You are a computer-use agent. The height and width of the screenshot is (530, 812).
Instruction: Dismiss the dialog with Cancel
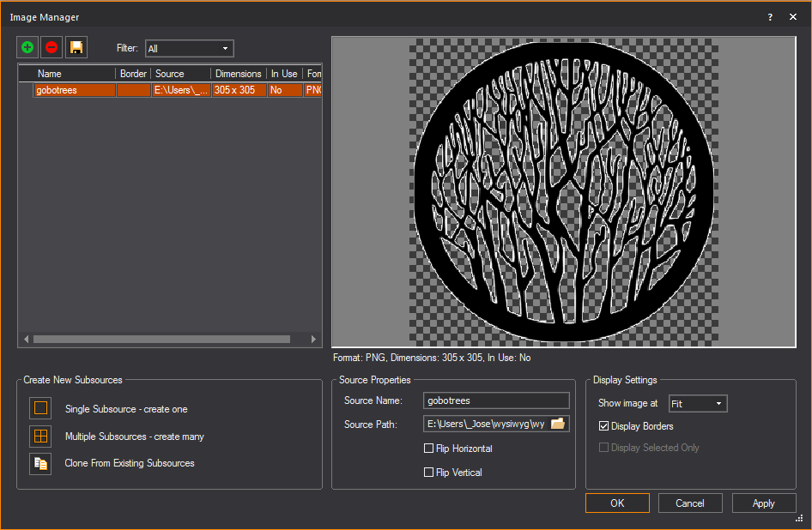tap(690, 503)
